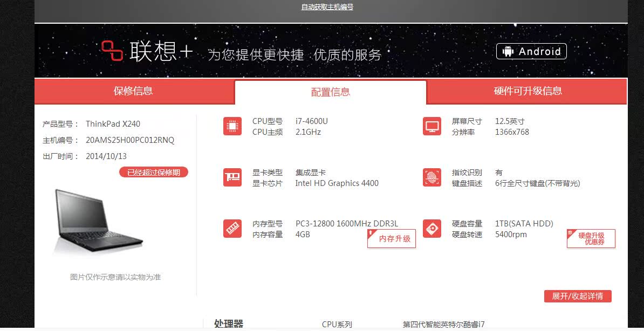The height and width of the screenshot is (331, 644).
Task: Click the ThinkPad laptop product image
Action: (99, 221)
